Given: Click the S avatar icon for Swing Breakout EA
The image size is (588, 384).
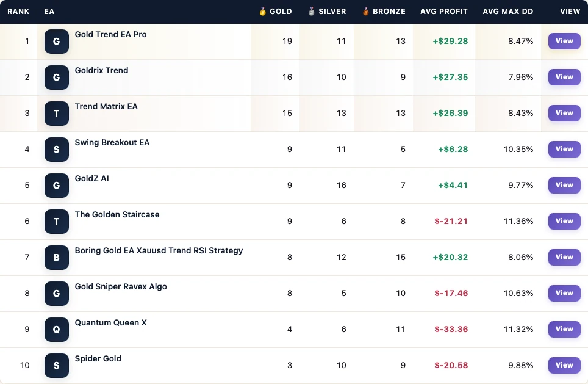Looking at the screenshot, I should pyautogui.click(x=57, y=150).
